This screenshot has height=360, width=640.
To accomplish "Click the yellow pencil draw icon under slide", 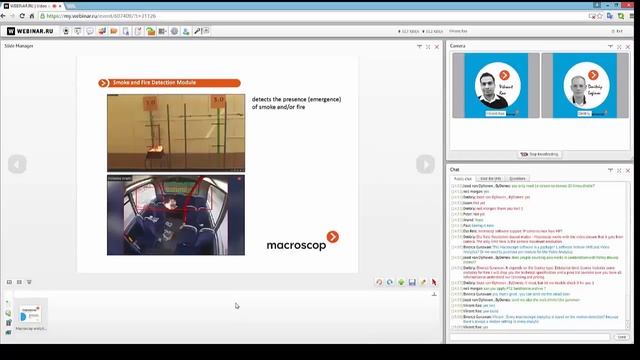I will pos(423,282).
